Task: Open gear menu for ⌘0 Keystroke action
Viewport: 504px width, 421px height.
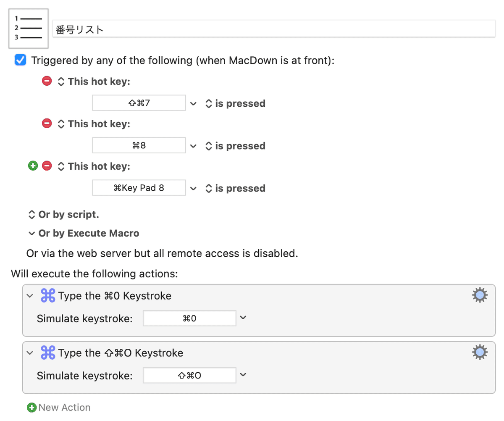Action: (x=480, y=295)
